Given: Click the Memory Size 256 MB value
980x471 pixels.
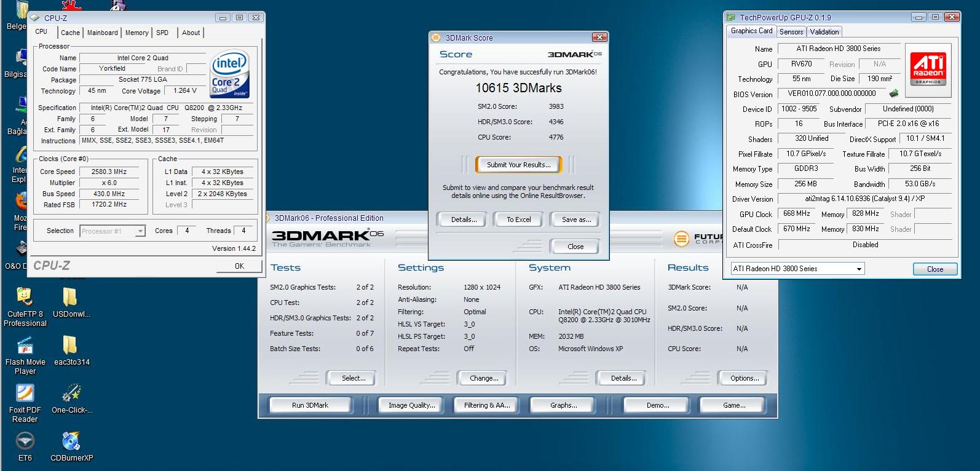Looking at the screenshot, I should click(x=805, y=184).
